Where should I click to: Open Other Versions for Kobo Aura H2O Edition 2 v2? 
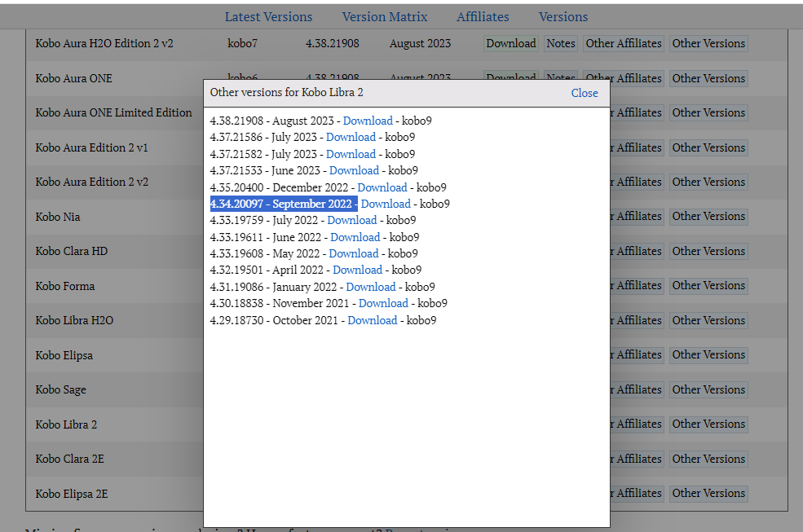(708, 43)
